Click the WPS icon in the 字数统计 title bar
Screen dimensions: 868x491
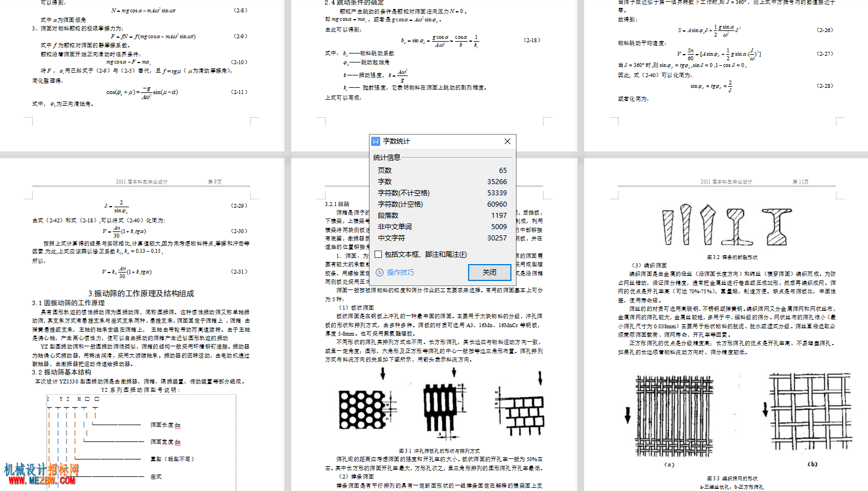376,141
